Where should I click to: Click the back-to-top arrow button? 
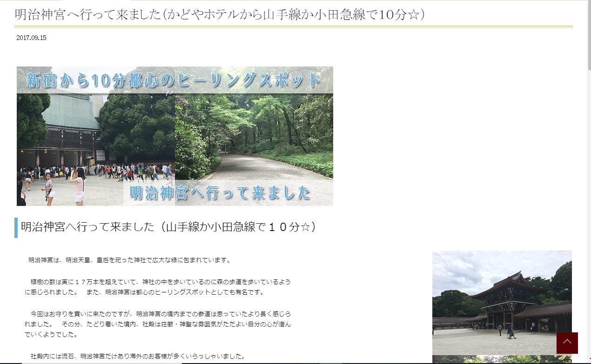click(567, 343)
